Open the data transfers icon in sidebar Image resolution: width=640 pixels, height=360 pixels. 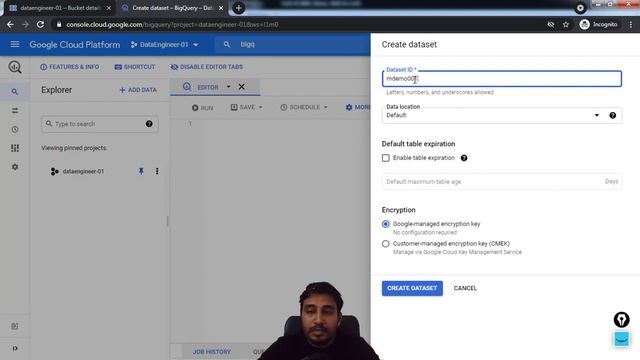click(x=15, y=111)
